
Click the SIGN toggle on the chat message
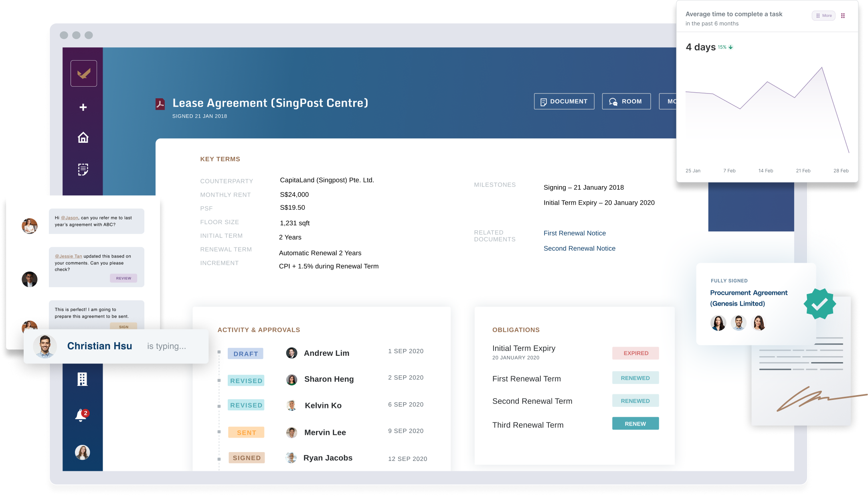[x=124, y=327]
